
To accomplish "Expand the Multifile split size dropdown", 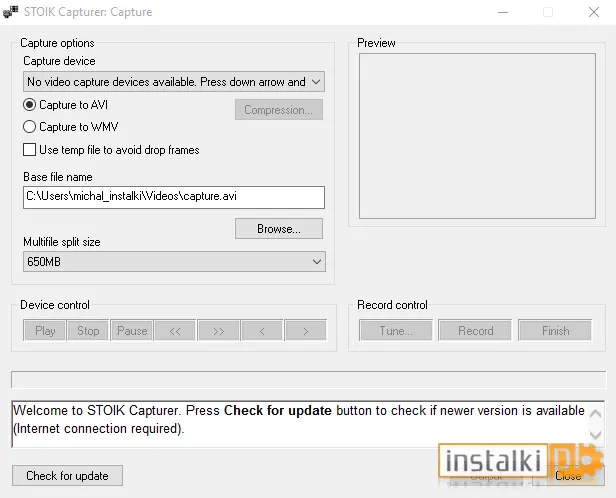I will coord(174,262).
